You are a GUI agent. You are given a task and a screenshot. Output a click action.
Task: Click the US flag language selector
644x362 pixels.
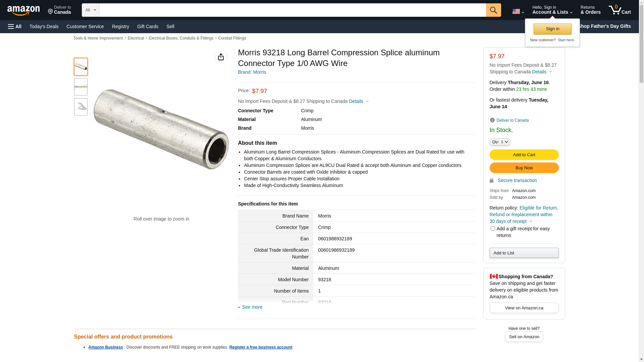518,11
